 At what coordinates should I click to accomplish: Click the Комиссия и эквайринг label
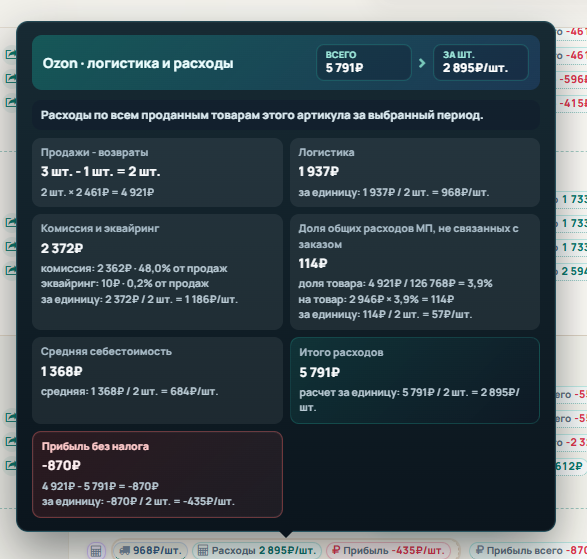100,228
